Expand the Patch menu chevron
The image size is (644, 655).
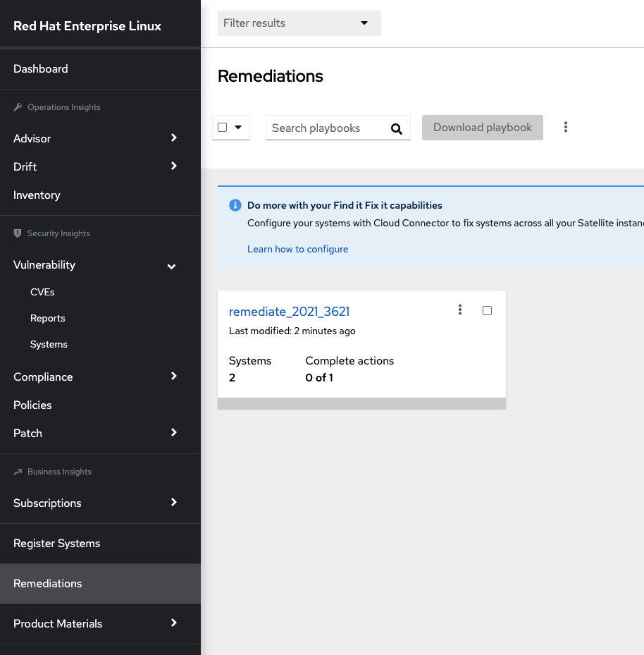174,432
